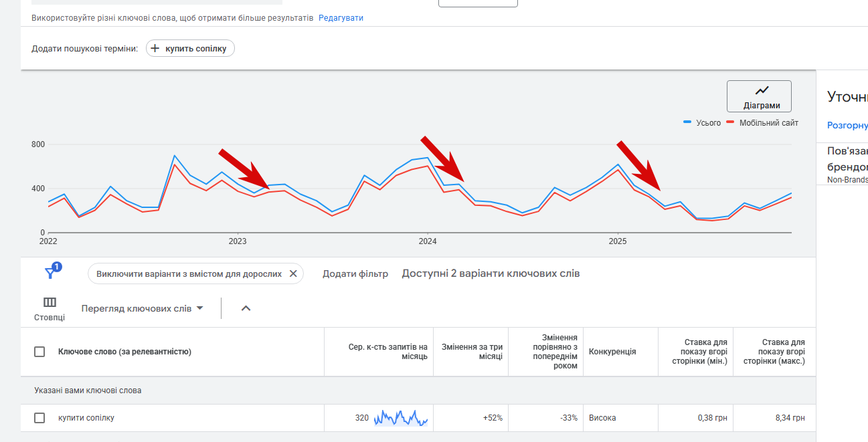Click sparkline trend chart for купити сопілку
The width and height of the screenshot is (868, 442).
(400, 418)
